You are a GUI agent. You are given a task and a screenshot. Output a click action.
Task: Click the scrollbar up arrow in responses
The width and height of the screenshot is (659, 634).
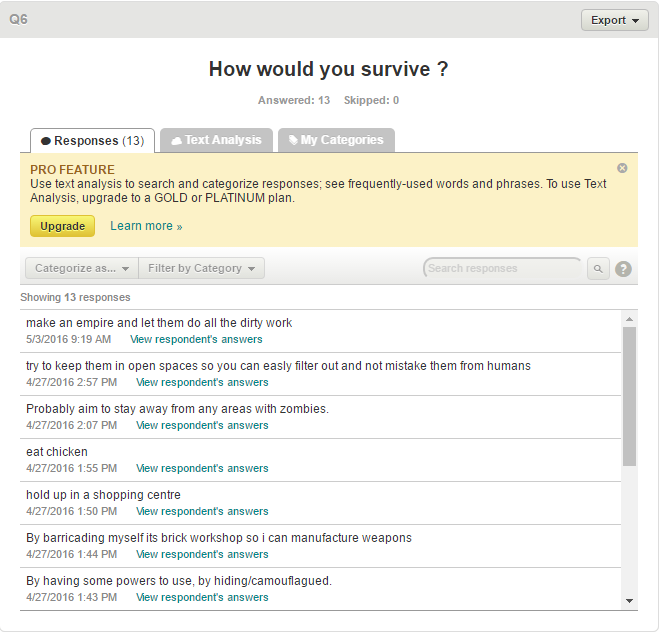point(629,319)
